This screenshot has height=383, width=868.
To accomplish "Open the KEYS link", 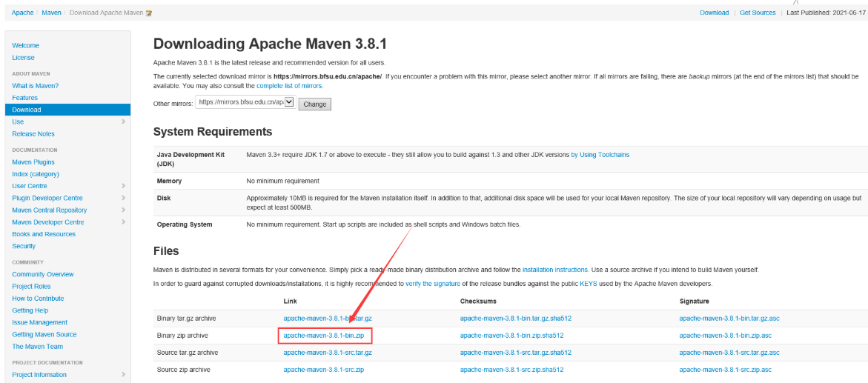I will (x=589, y=284).
